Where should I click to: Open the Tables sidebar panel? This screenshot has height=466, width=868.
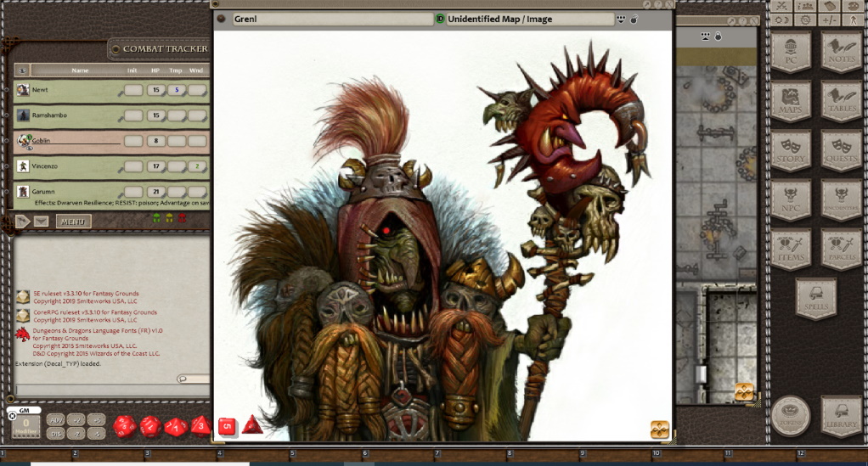[842, 102]
